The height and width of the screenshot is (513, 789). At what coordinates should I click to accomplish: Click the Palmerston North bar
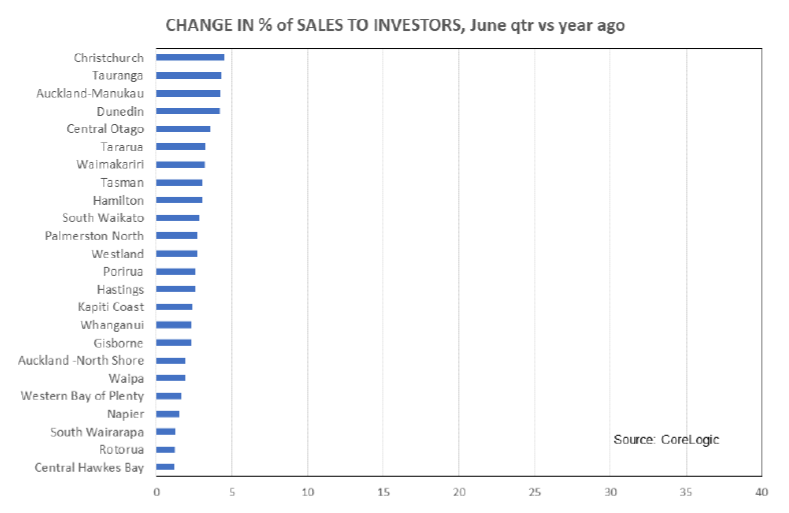(x=177, y=236)
